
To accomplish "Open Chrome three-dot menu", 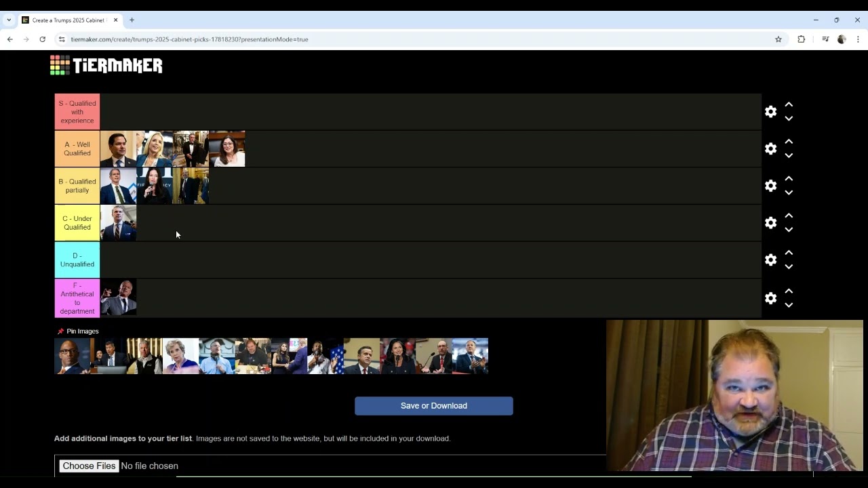I will 858,39.
